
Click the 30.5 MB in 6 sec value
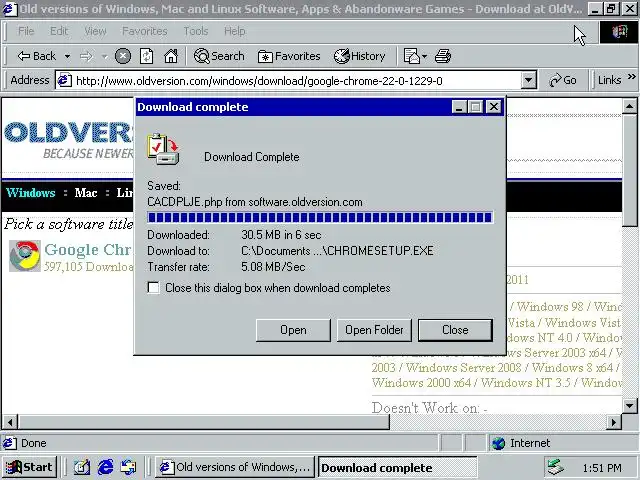[281, 235]
